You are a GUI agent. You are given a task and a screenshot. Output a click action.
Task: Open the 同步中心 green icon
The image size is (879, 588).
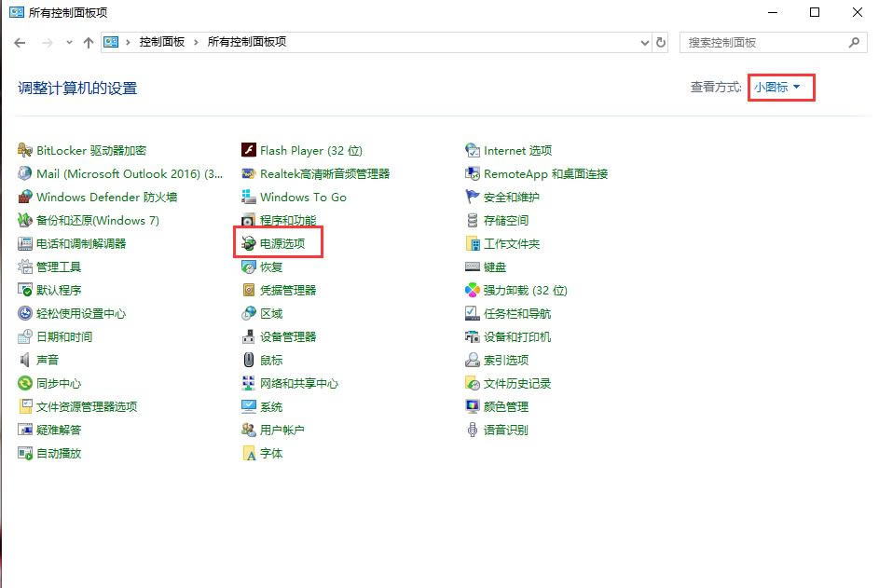click(24, 383)
